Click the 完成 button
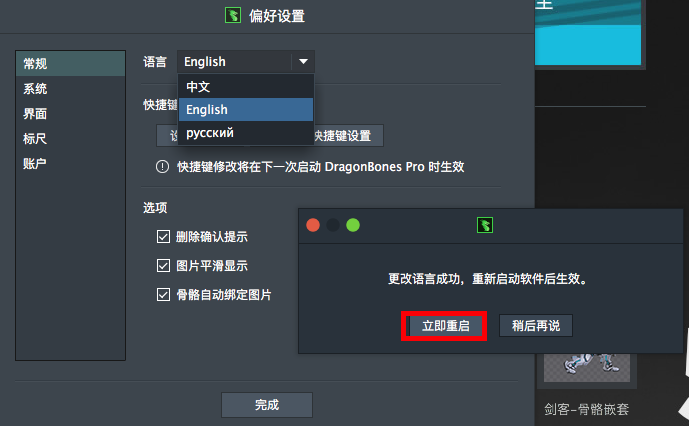This screenshot has width=689, height=426. point(267,405)
